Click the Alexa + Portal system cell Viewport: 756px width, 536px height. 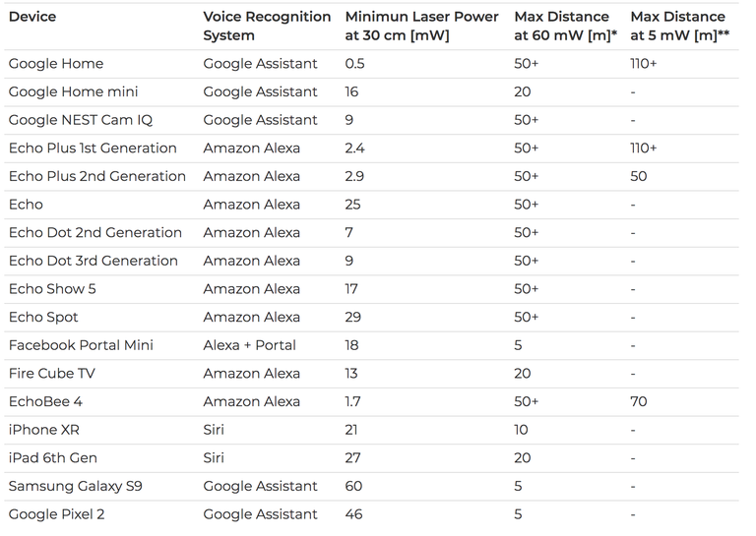249,345
